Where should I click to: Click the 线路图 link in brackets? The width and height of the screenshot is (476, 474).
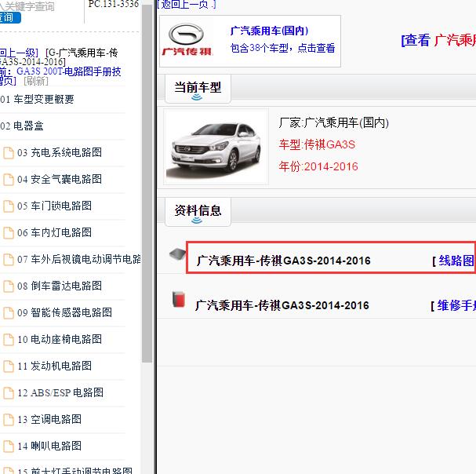tap(456, 261)
